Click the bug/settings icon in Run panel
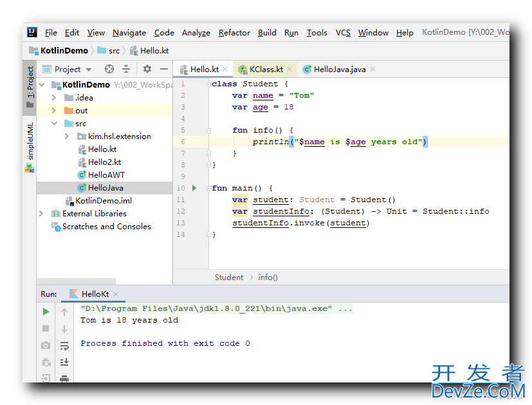 pos(46,363)
